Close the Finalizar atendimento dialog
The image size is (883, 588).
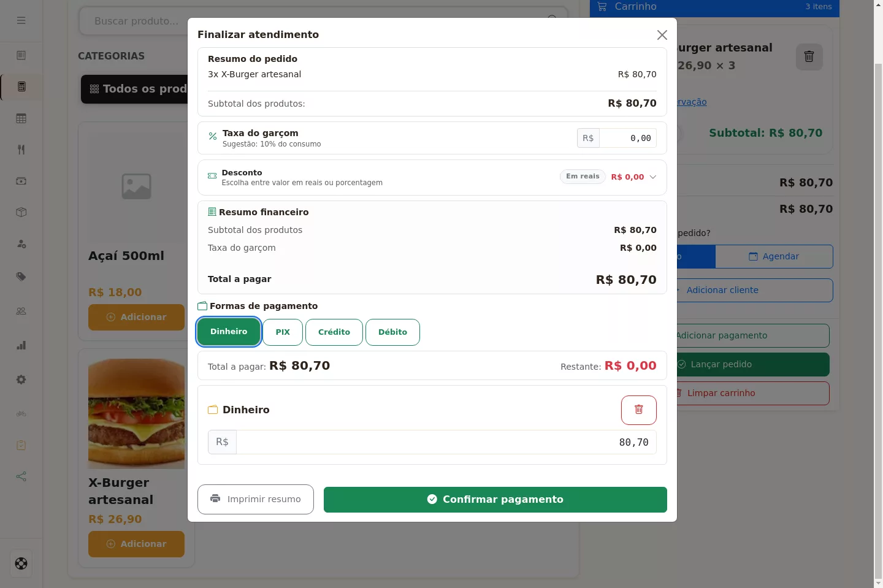pos(662,35)
